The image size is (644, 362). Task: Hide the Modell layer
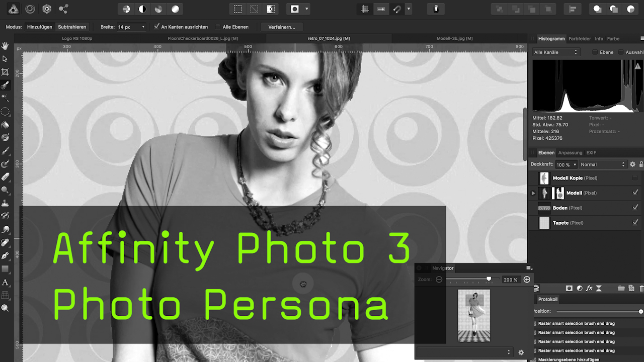pyautogui.click(x=635, y=193)
